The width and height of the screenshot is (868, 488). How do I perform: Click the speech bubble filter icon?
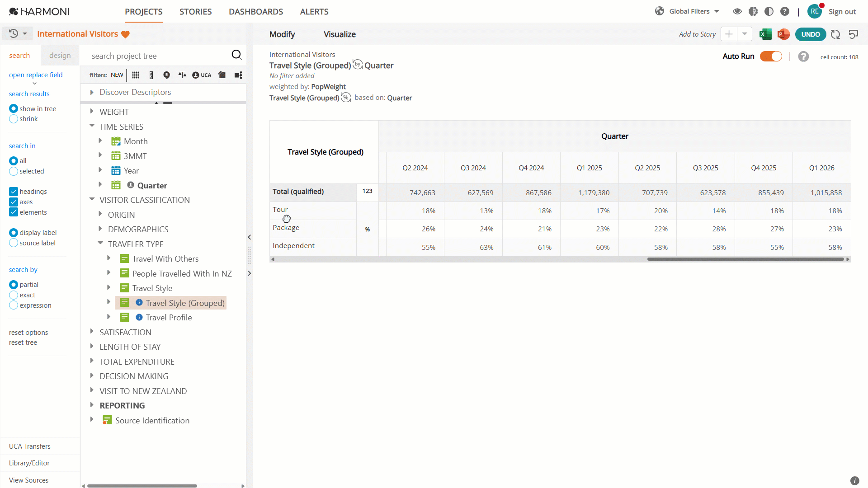tap(166, 75)
